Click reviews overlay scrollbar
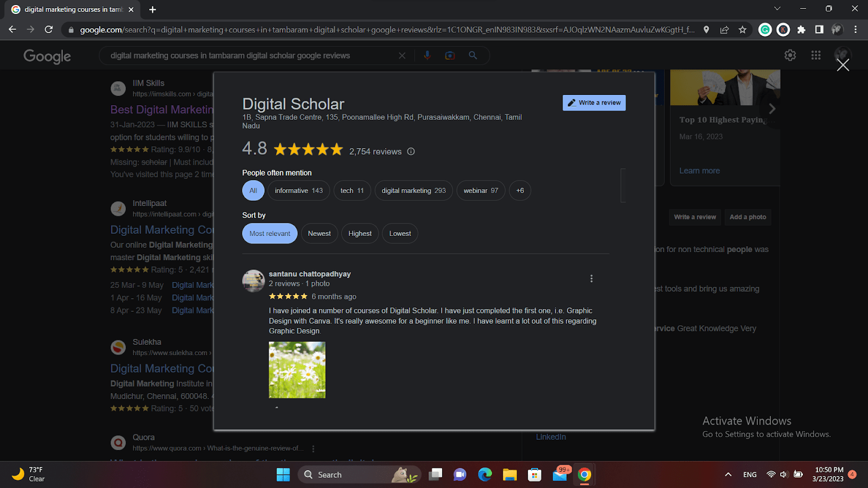Viewport: 868px width, 488px height. point(623,185)
